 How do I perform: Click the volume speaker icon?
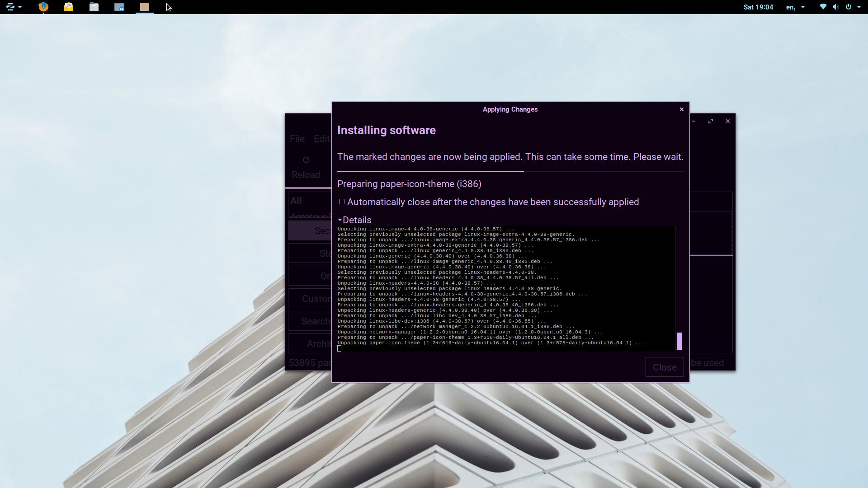coord(835,7)
